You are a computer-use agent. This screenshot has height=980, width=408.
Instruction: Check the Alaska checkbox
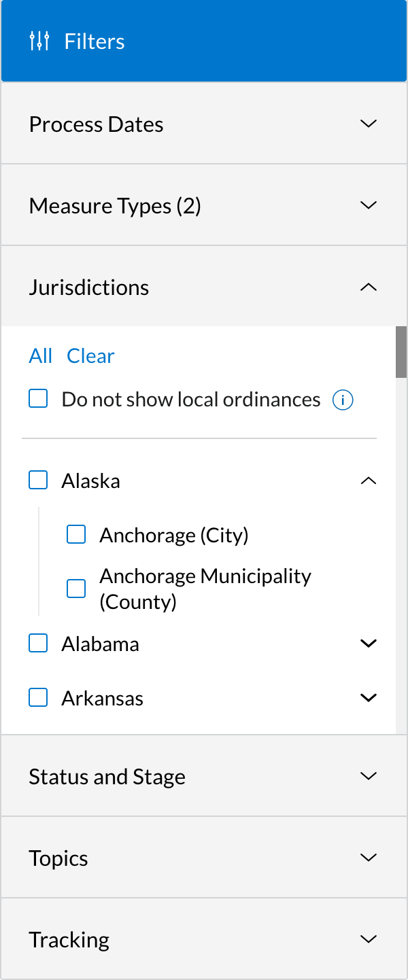38,480
